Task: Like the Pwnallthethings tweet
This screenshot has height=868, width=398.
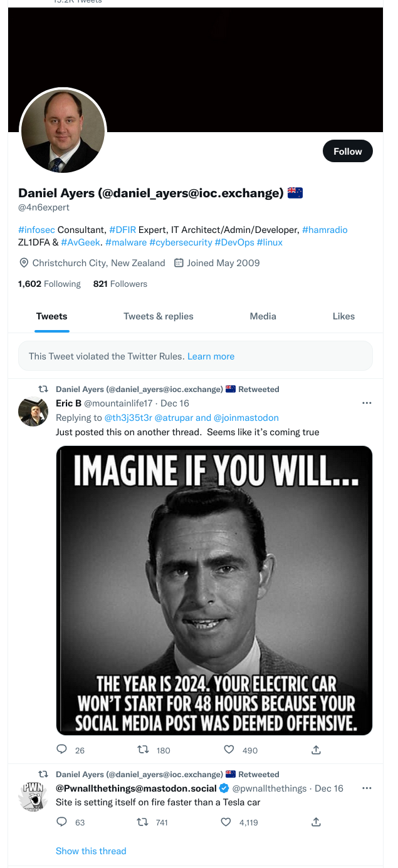Action: pyautogui.click(x=226, y=822)
